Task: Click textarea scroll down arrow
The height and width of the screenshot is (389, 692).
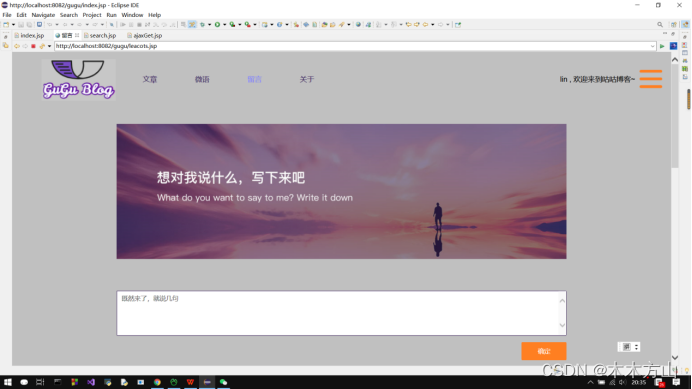Action: pos(562,325)
